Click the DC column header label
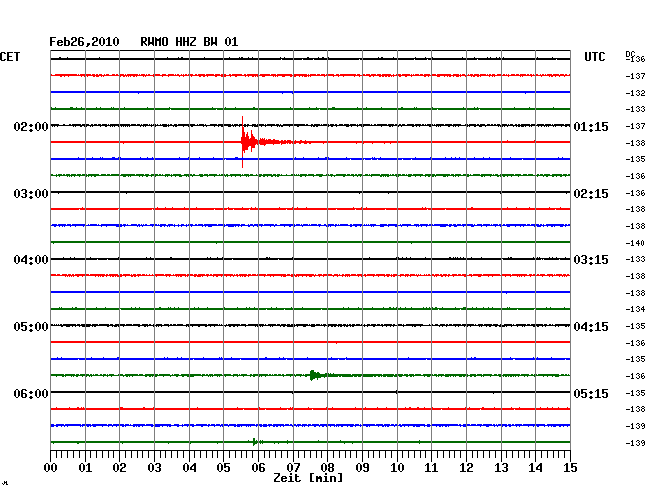The image size is (650, 494). [x=630, y=54]
